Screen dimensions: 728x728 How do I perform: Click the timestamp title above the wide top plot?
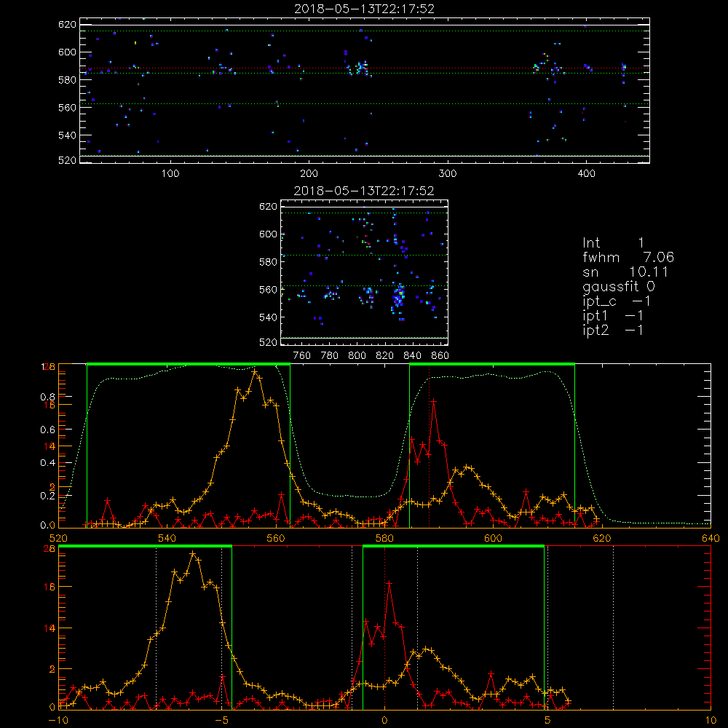coord(365,9)
